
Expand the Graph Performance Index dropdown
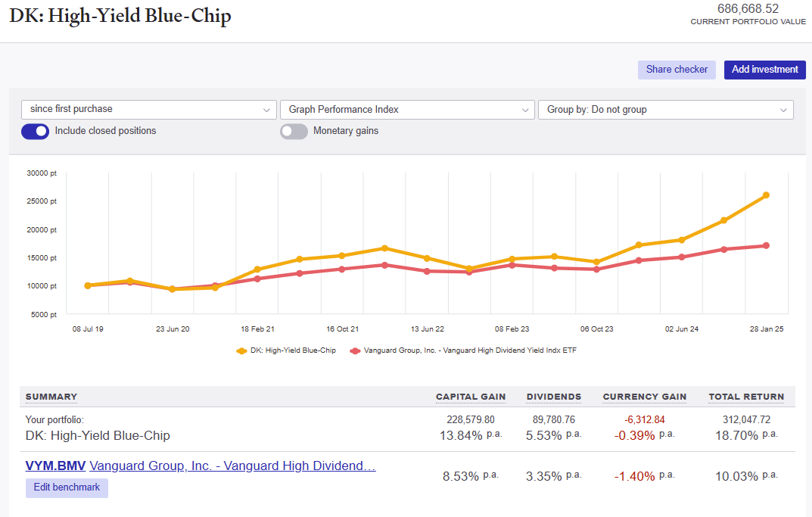407,109
